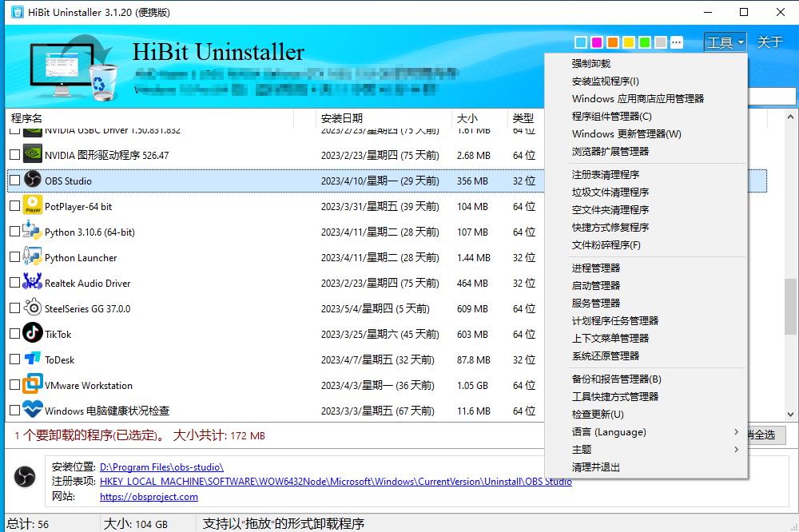Check the checkbox next to PotPlayer-64 bit
Viewport: 799px width, 532px height.
coord(14,206)
